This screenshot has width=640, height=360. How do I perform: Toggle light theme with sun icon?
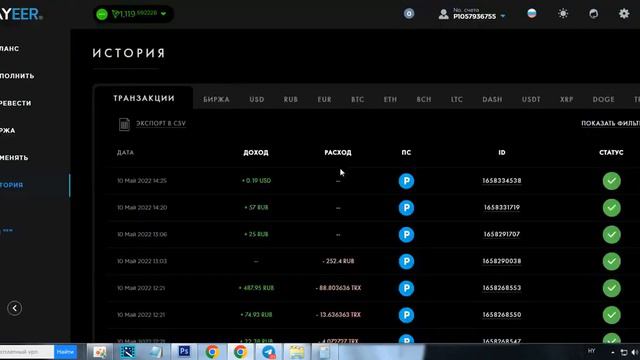[x=563, y=14]
